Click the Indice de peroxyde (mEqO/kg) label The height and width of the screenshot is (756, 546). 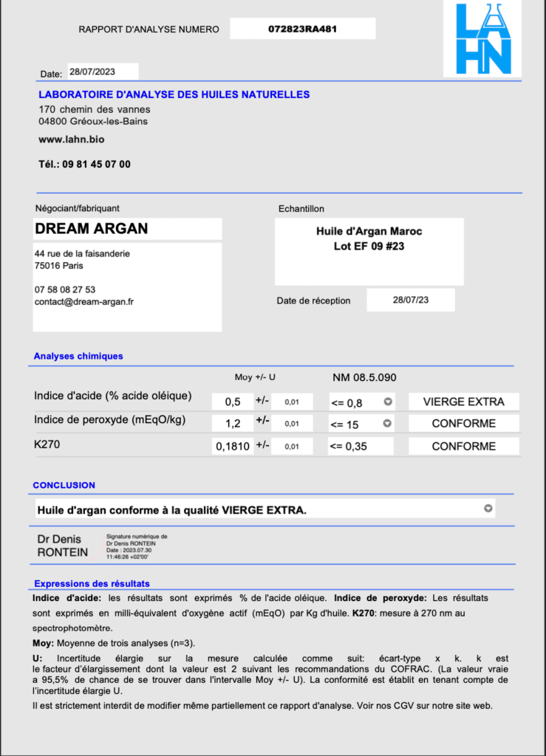pyautogui.click(x=110, y=420)
